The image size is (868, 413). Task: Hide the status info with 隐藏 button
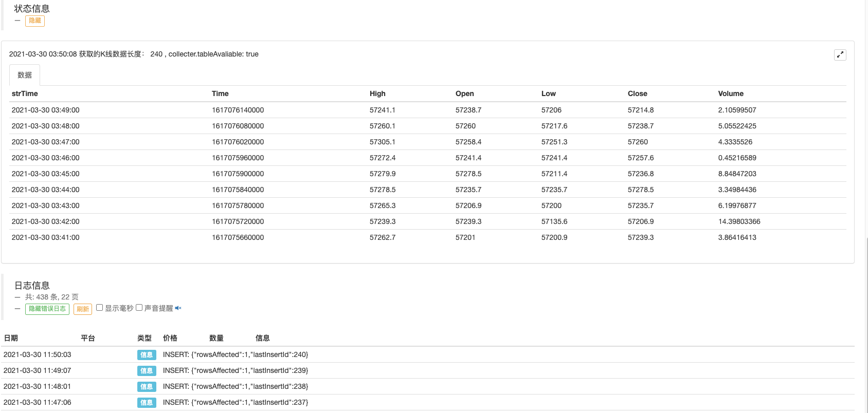point(35,21)
